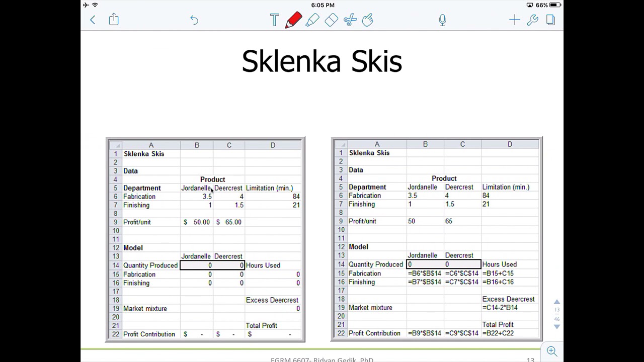Select the Scissors cut tool

[x=350, y=20]
